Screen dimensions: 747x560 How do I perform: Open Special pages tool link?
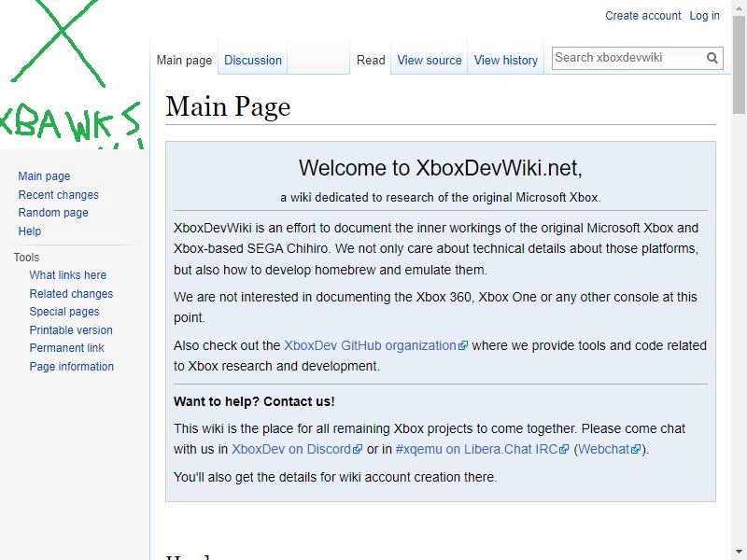(x=64, y=312)
